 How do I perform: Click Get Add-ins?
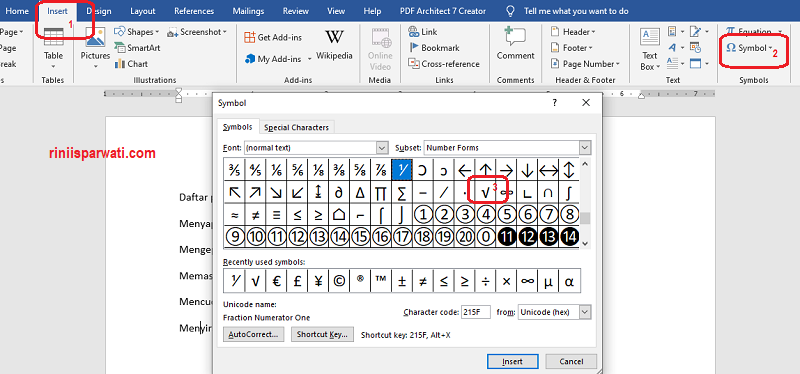[x=273, y=37]
